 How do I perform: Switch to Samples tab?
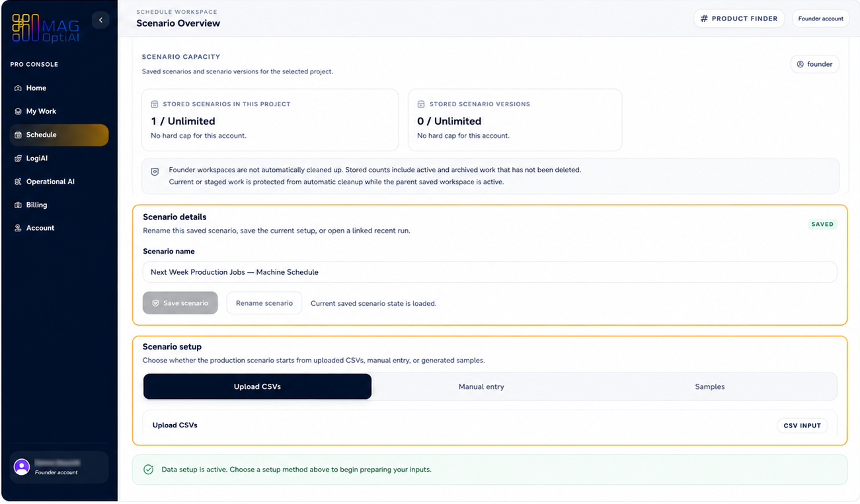pyautogui.click(x=710, y=386)
